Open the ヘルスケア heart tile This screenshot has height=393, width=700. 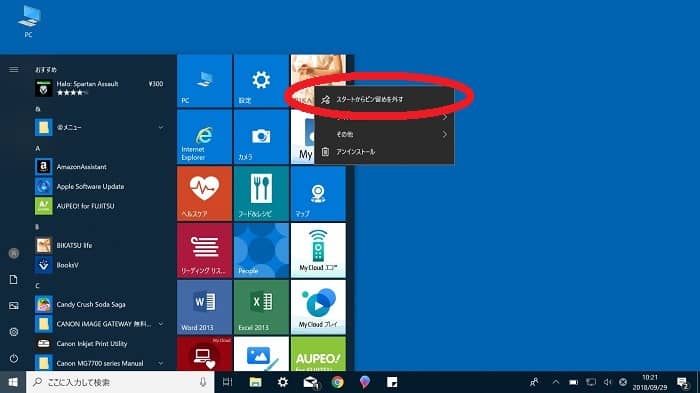[x=204, y=194]
